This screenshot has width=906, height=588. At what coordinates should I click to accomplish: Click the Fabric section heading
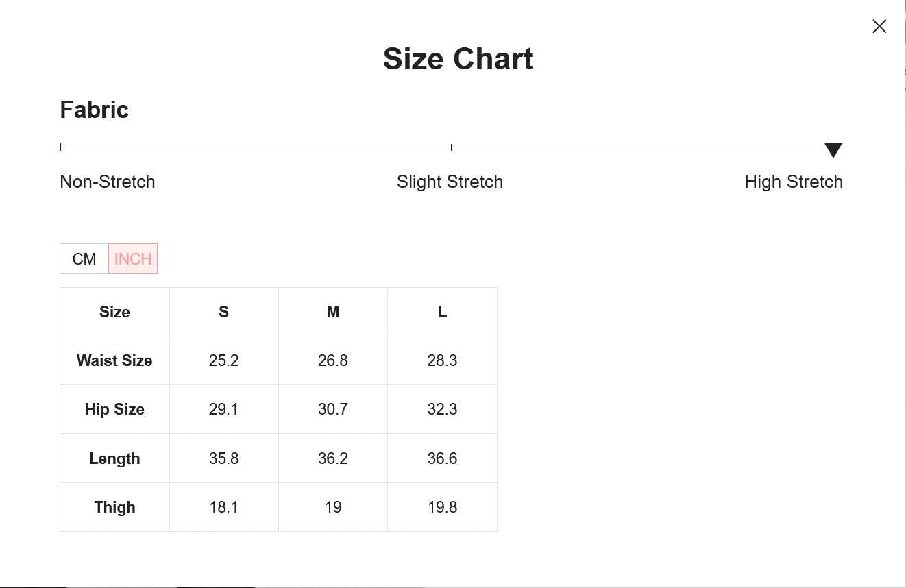[95, 110]
